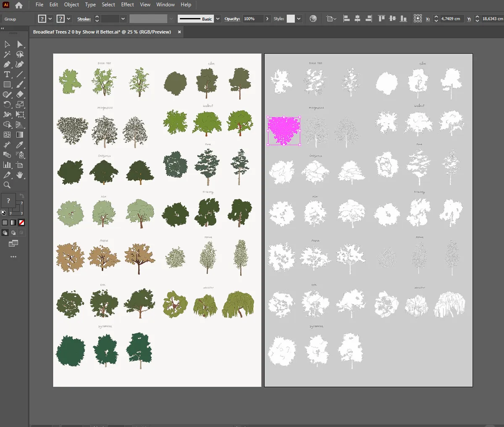Choose the Eyedropper tool
The height and width of the screenshot is (427, 504).
pos(20,145)
